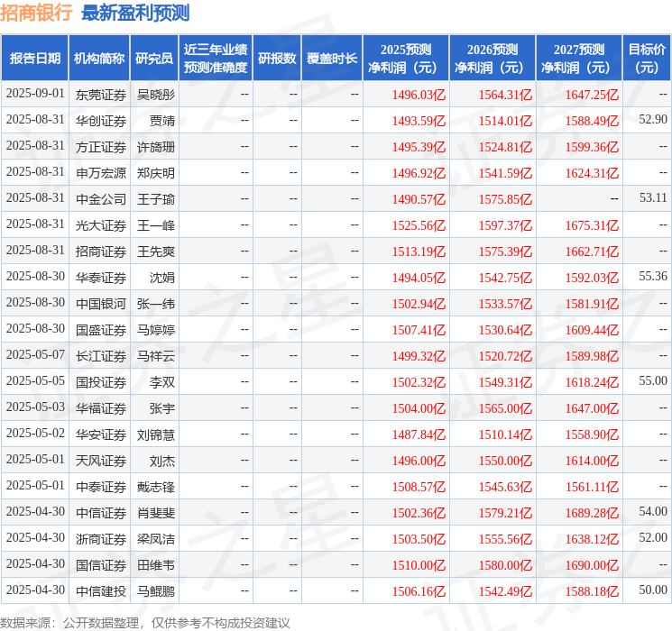Open the 东莞证券 institution entry
This screenshot has width=672, height=631.
[101, 94]
